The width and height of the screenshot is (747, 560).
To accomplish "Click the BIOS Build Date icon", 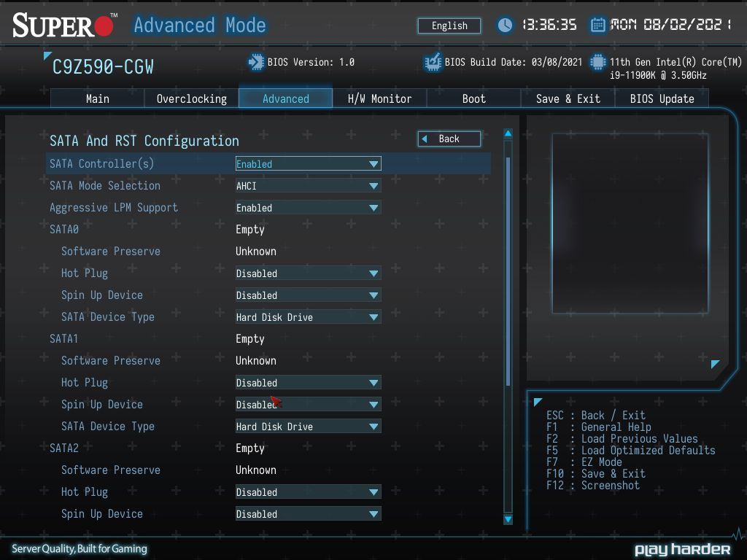I will coord(433,63).
